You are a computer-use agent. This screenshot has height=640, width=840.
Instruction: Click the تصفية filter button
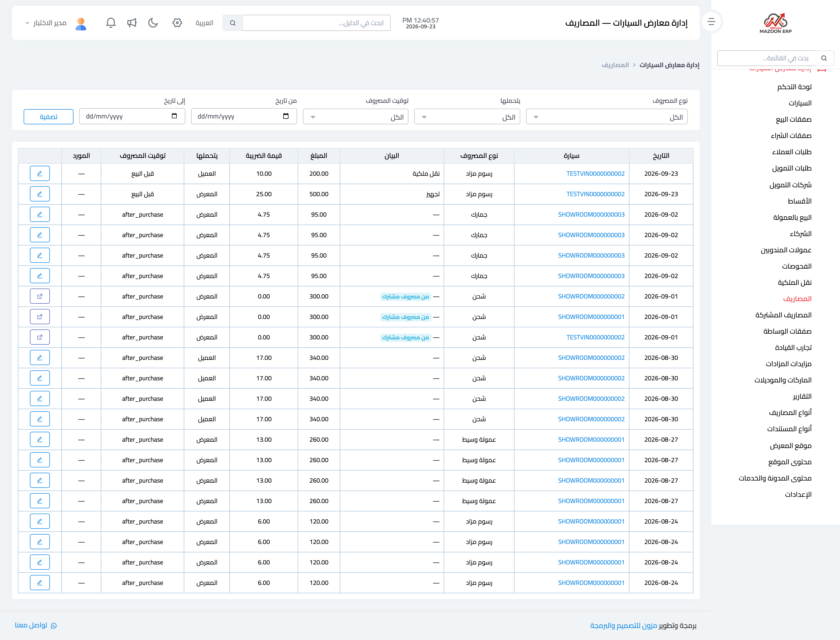click(x=48, y=116)
